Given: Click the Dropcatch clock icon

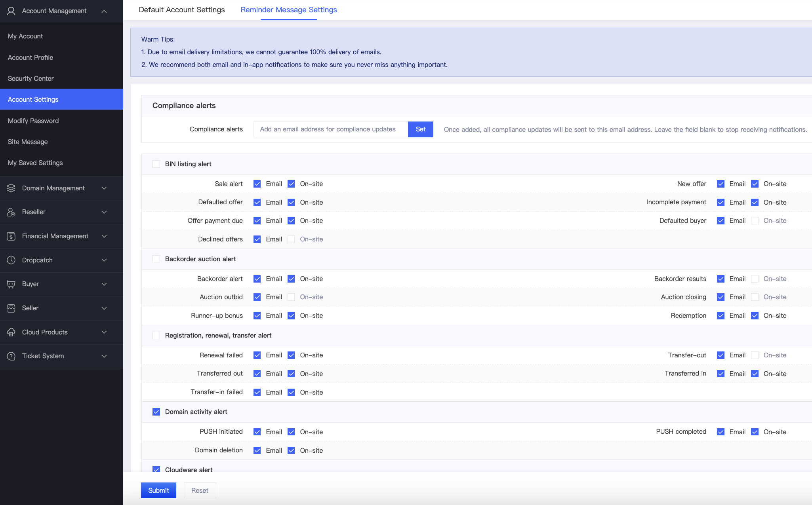Looking at the screenshot, I should pyautogui.click(x=11, y=260).
